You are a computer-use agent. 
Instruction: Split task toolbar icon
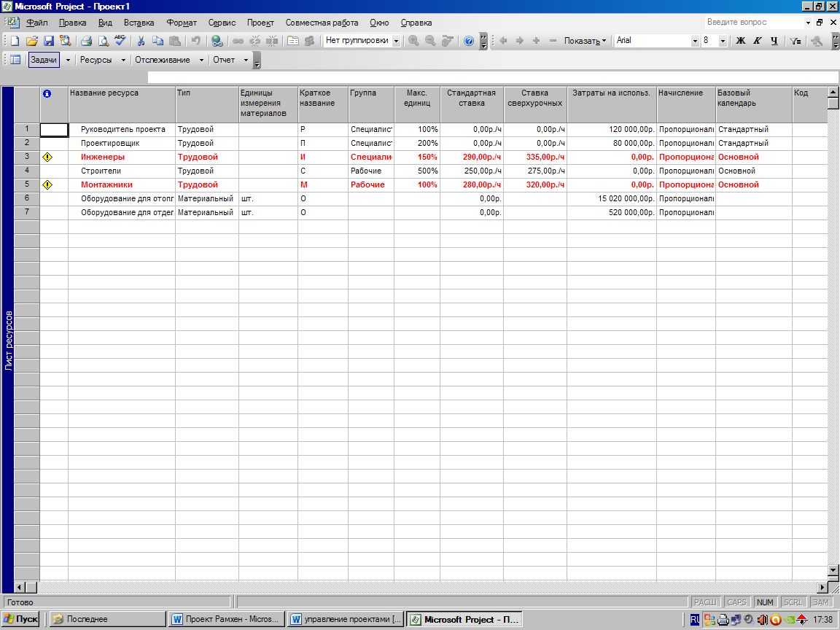click(272, 41)
